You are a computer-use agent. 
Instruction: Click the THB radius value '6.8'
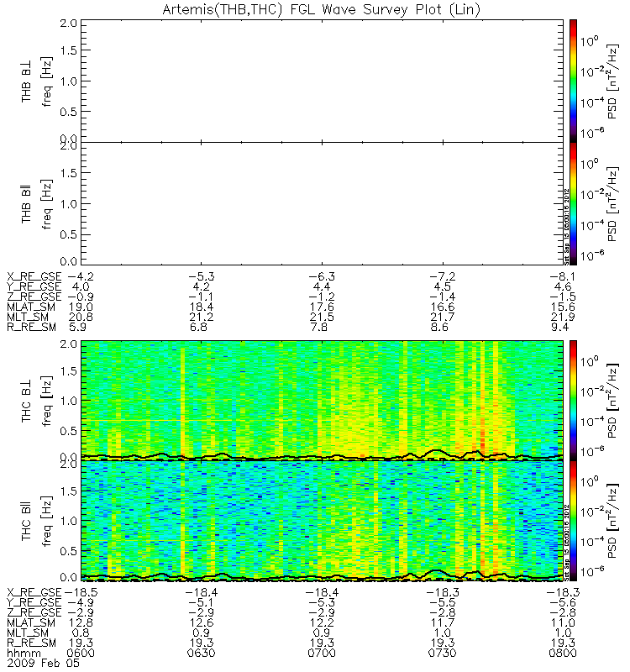[x=198, y=328]
